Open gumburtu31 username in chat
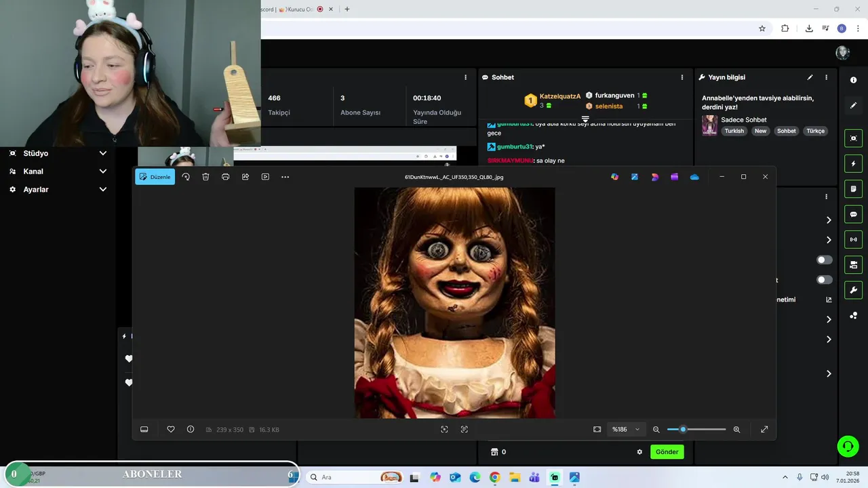The image size is (868, 488). [x=515, y=147]
